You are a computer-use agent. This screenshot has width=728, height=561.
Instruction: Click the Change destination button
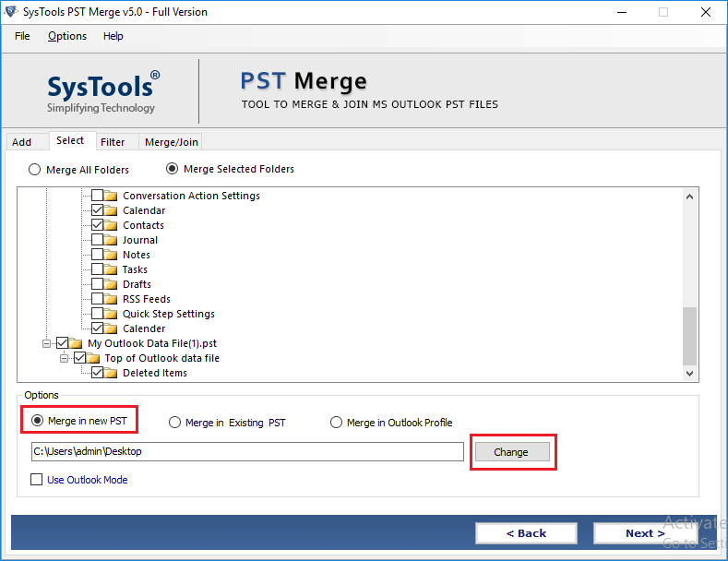coord(512,452)
